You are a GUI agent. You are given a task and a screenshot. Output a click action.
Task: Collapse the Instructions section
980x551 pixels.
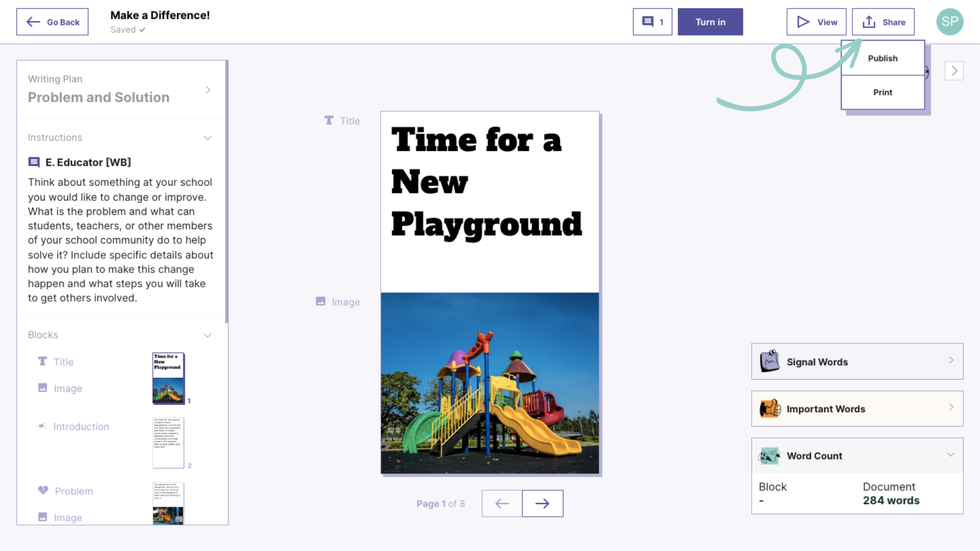[207, 138]
